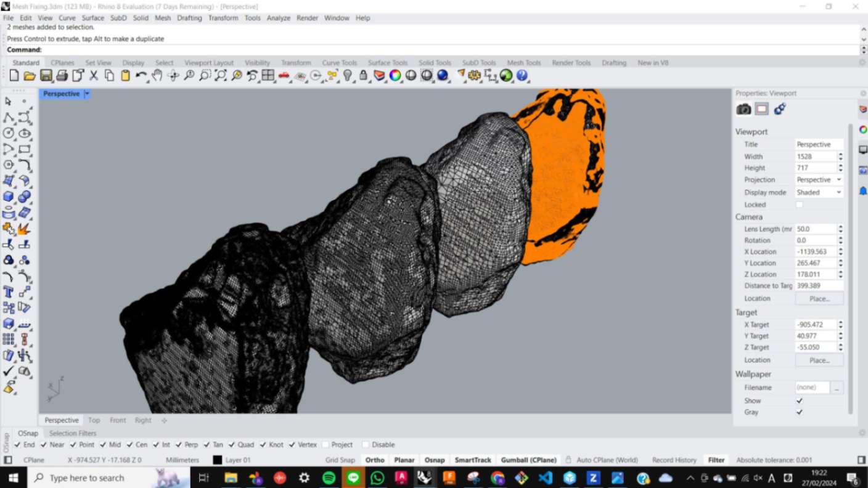Click the black Layer 01 color swatch
Screen dimensions: 868x488
(217, 460)
